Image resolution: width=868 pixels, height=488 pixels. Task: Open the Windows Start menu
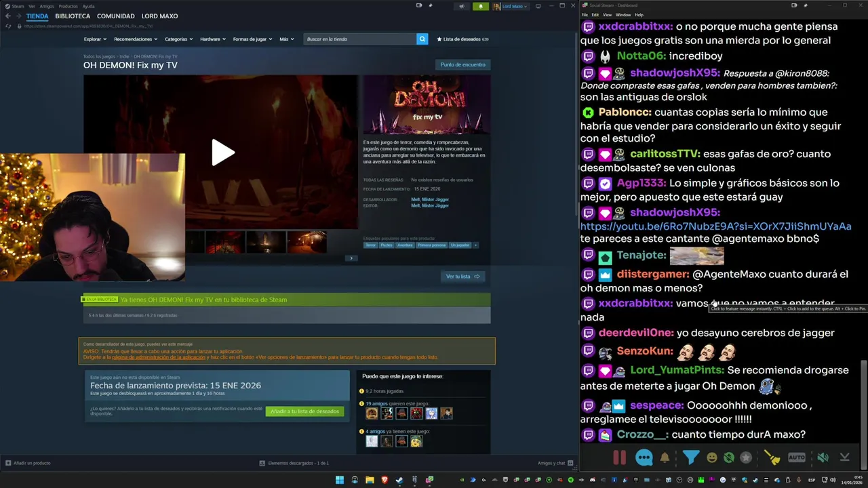tap(340, 480)
